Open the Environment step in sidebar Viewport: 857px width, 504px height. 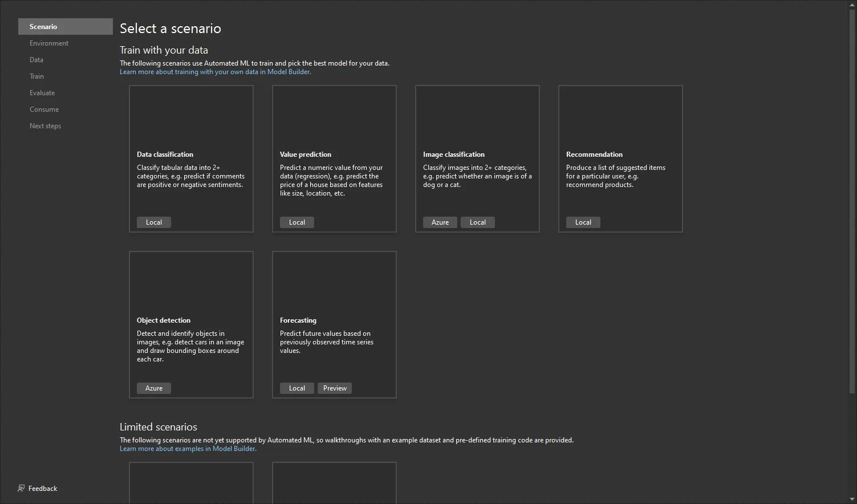[x=49, y=43]
